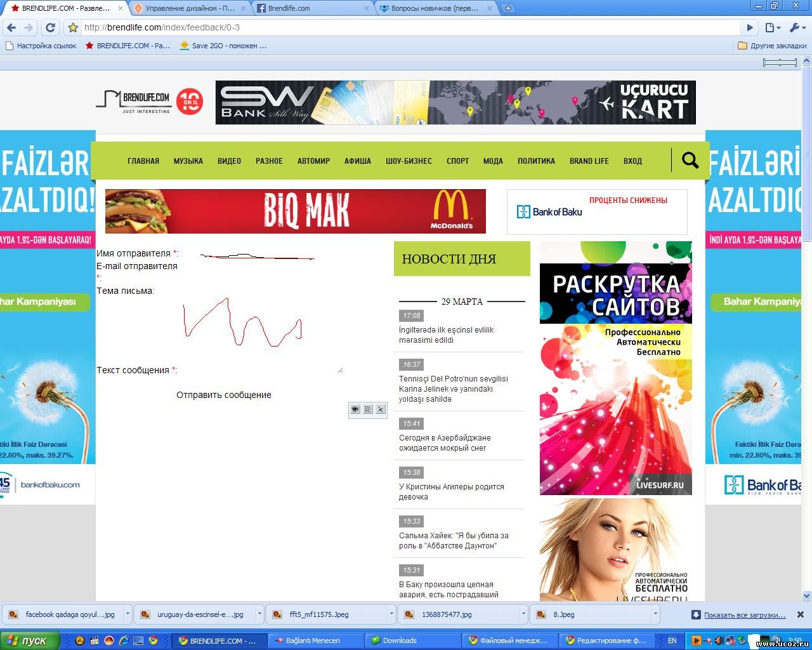Click the address bar URL field
This screenshot has height=650, width=812.
(406, 27)
